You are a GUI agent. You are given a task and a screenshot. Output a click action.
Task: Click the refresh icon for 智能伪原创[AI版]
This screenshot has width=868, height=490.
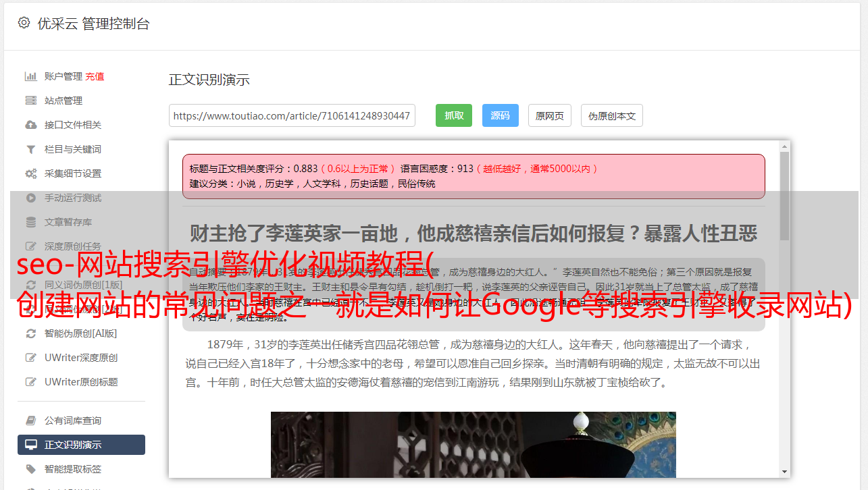[31, 333]
